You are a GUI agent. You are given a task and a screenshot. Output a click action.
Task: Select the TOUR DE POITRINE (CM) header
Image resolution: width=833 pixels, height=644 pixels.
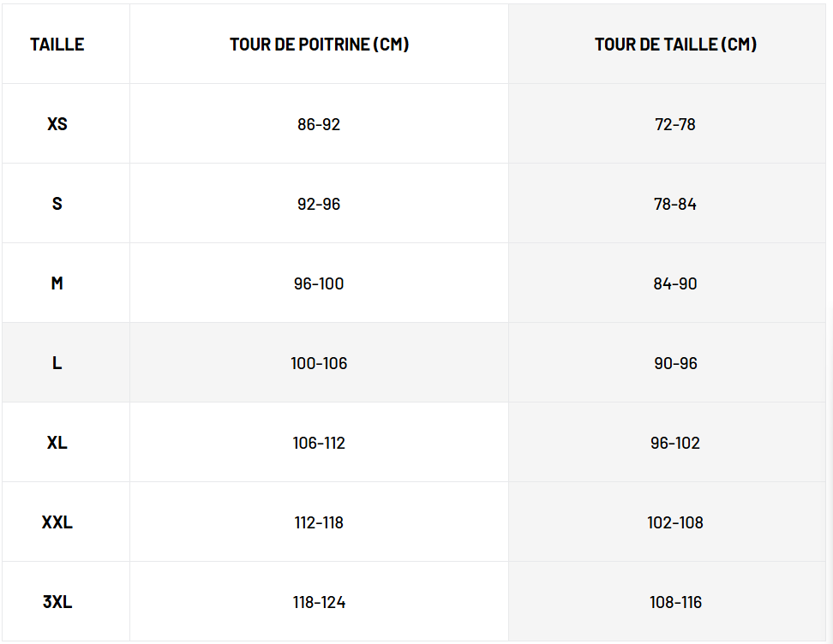pos(319,45)
